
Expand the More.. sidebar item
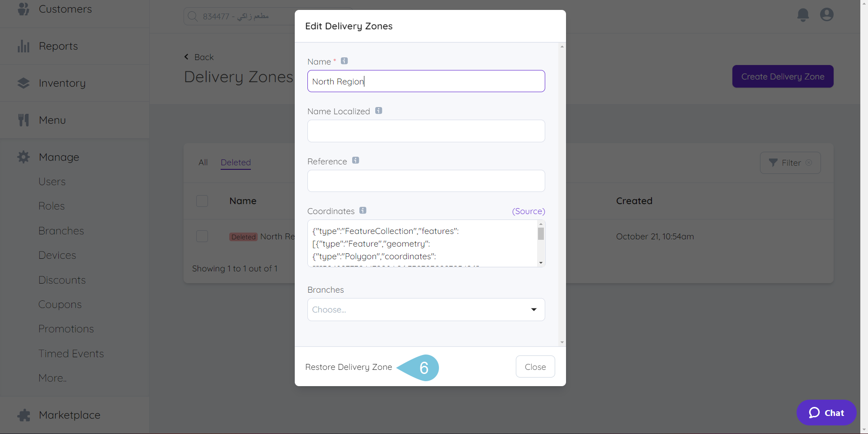(x=52, y=378)
